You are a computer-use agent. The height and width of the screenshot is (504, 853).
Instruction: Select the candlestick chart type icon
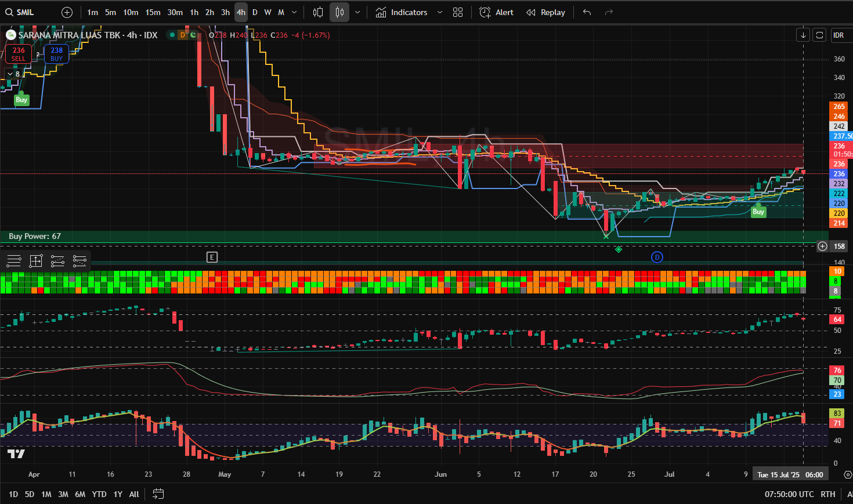click(x=339, y=12)
